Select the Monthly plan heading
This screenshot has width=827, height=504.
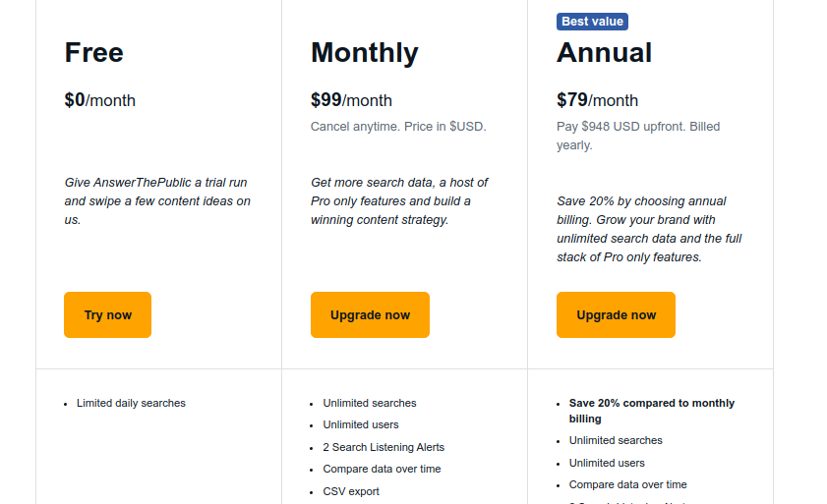point(365,53)
